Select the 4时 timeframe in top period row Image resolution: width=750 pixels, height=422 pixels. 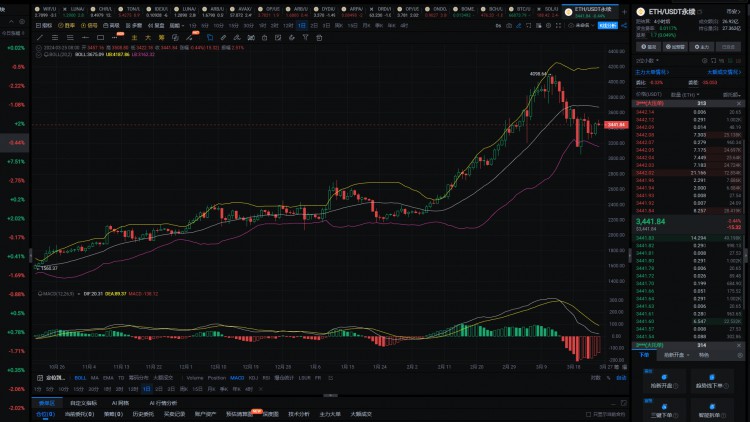pyautogui.click(x=404, y=25)
